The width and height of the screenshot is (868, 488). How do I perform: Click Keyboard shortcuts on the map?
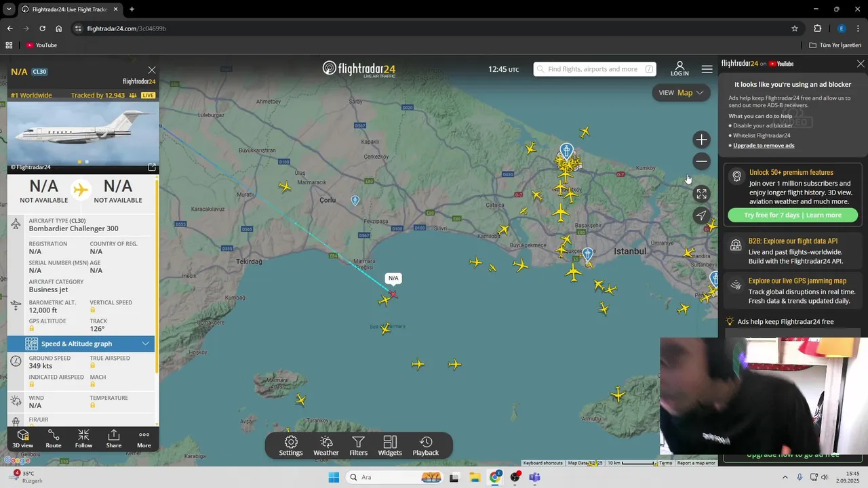click(x=542, y=463)
